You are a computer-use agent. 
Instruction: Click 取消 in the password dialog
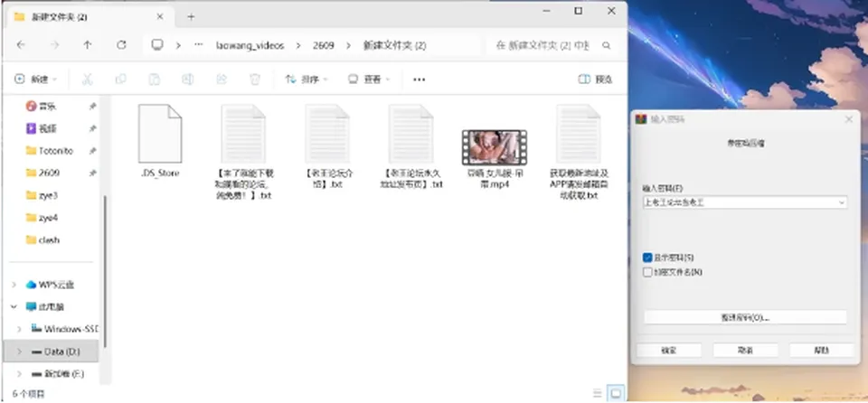(x=745, y=350)
